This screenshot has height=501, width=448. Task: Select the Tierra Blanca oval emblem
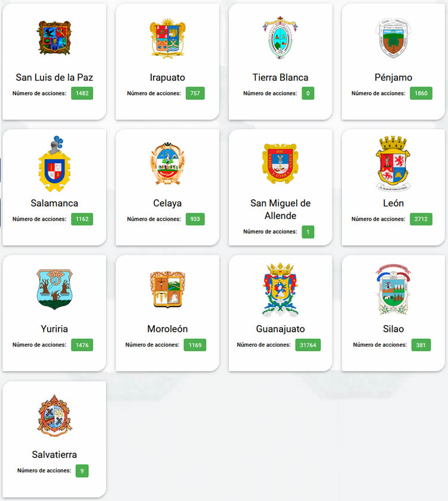coord(280,38)
